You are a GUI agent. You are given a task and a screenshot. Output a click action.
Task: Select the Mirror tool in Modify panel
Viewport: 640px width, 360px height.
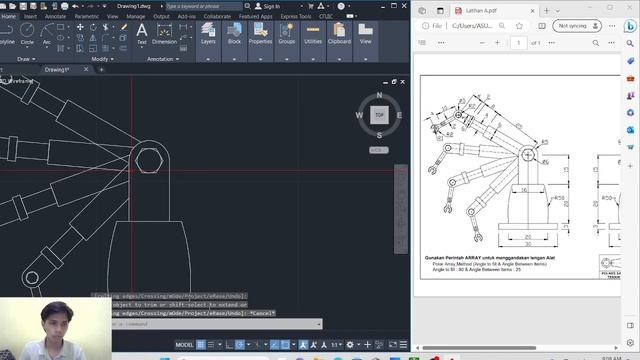click(93, 38)
